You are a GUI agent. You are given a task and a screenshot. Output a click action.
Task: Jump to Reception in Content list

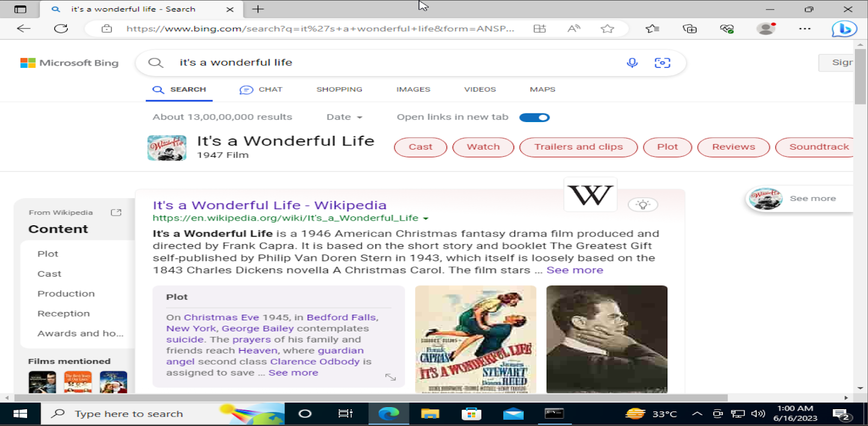coord(63,314)
